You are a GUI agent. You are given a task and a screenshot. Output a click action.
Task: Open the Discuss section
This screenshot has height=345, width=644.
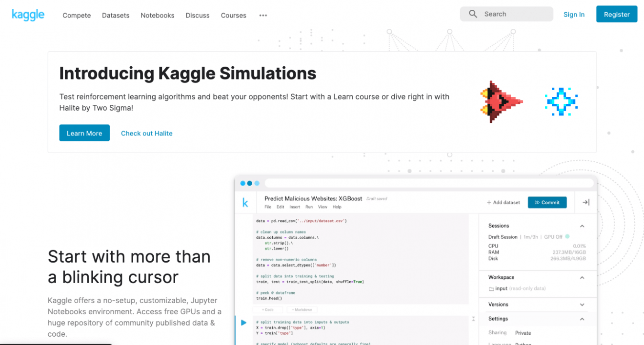[198, 15]
